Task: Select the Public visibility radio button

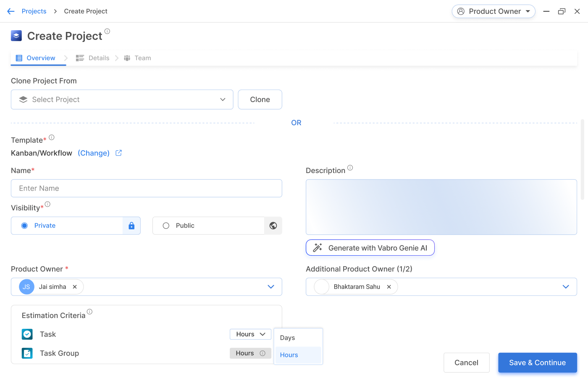Action: [x=166, y=226]
